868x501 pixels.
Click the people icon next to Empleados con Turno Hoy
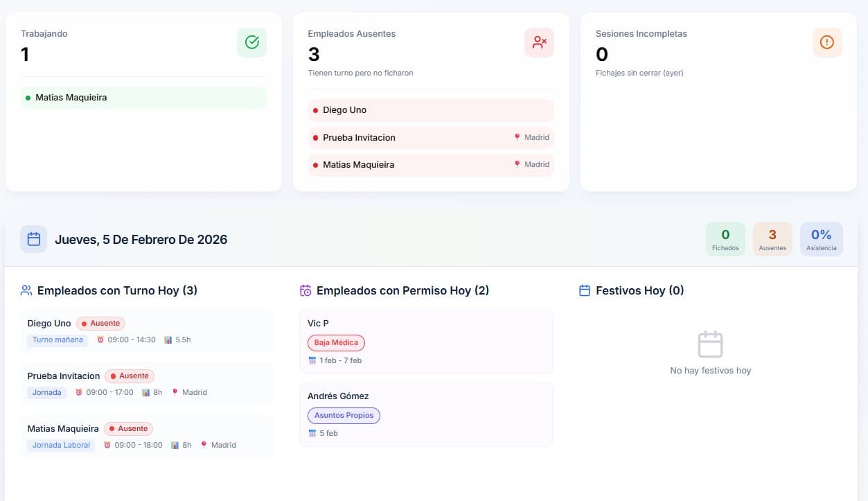27,290
